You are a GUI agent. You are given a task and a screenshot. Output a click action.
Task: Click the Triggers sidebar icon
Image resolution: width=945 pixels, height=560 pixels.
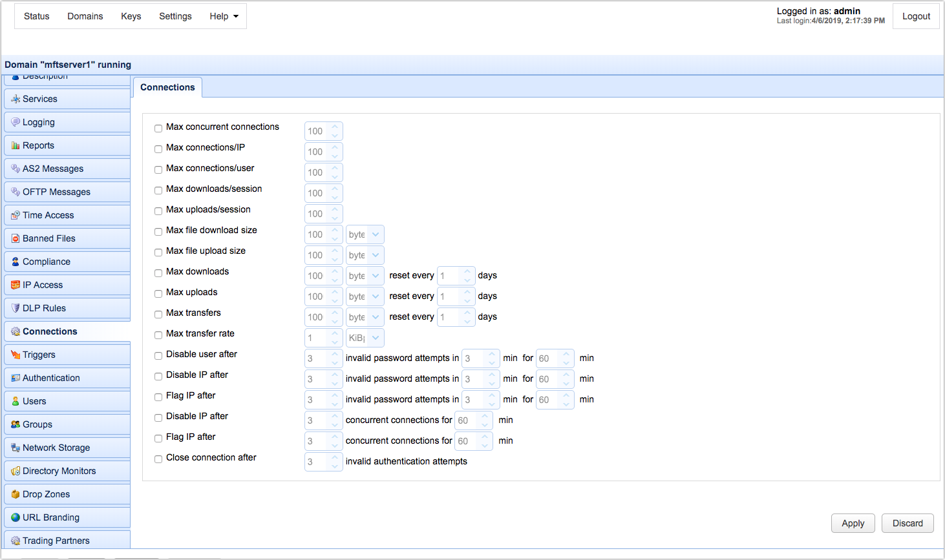point(14,354)
